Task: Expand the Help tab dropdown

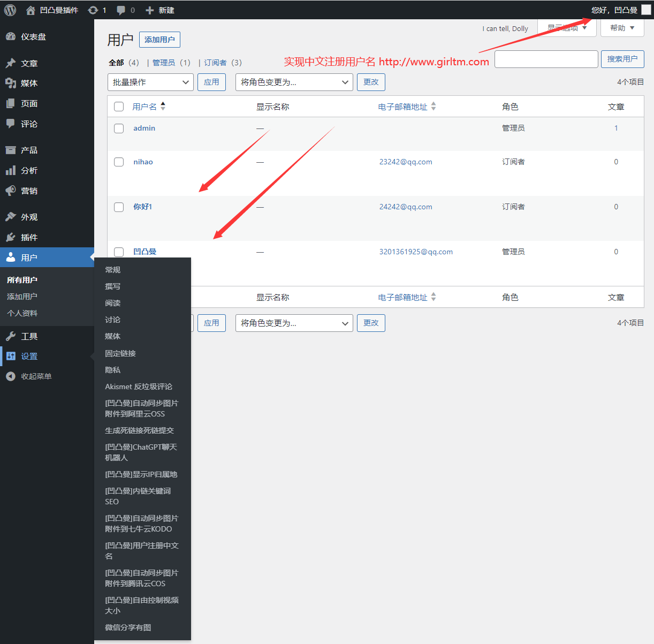Action: [x=622, y=28]
